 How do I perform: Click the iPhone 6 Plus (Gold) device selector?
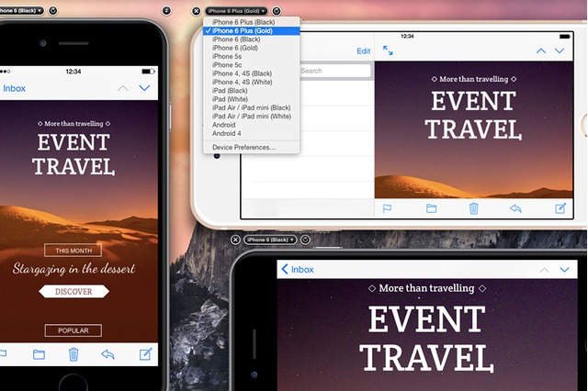point(237,10)
